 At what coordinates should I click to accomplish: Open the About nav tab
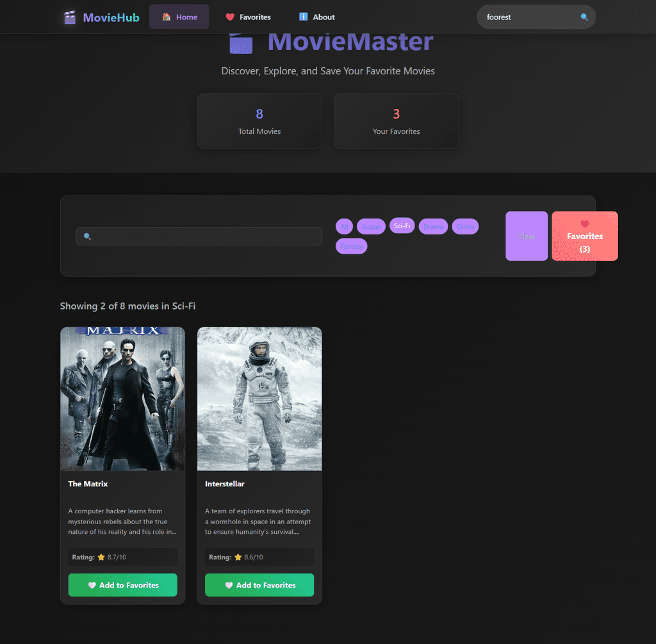(x=316, y=17)
